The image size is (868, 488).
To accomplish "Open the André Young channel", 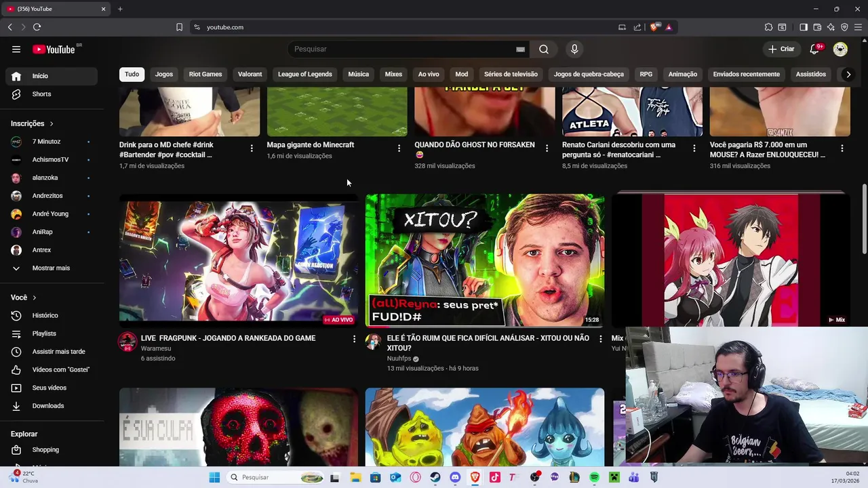I will (x=52, y=213).
